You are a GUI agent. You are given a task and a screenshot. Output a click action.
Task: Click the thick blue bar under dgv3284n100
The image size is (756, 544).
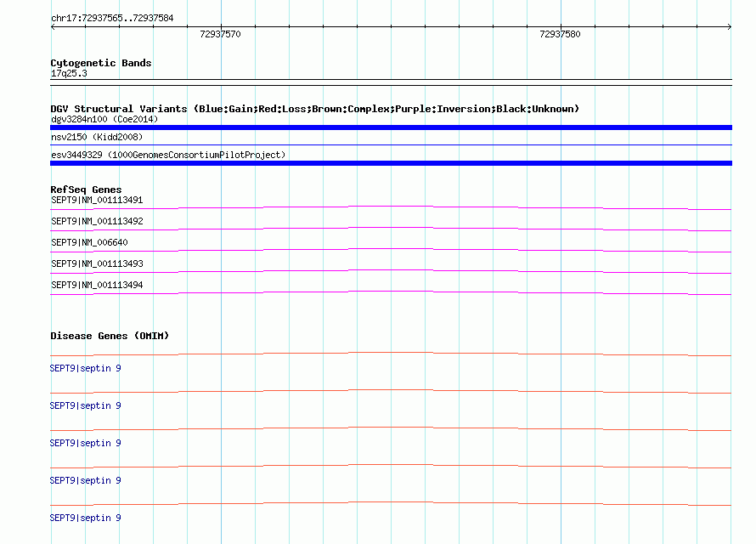[391, 127]
